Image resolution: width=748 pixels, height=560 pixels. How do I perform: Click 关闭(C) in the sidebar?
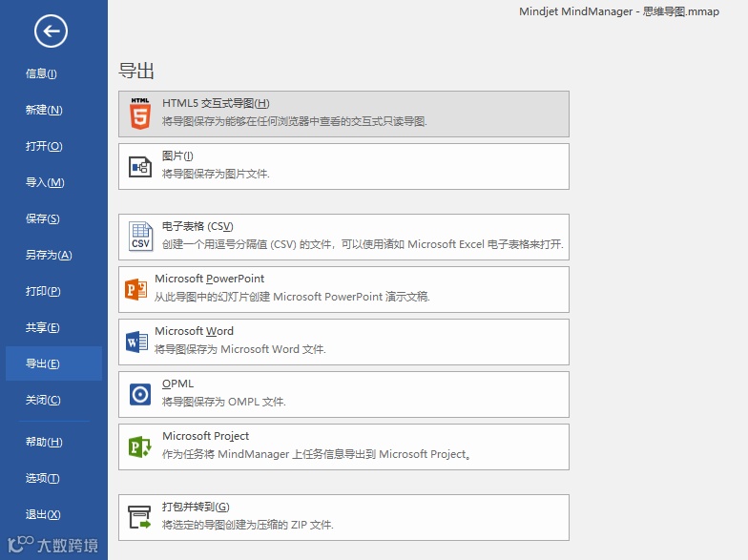(x=43, y=400)
